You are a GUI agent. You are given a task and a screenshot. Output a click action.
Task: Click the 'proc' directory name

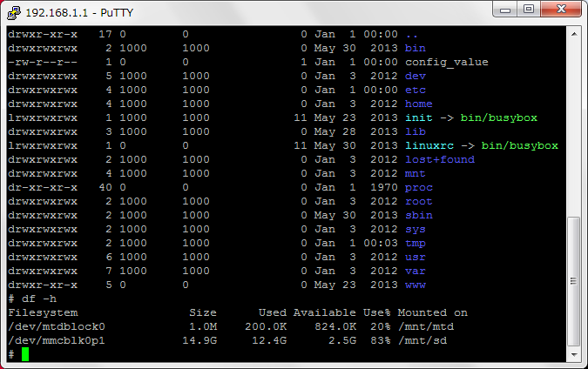[x=419, y=188]
